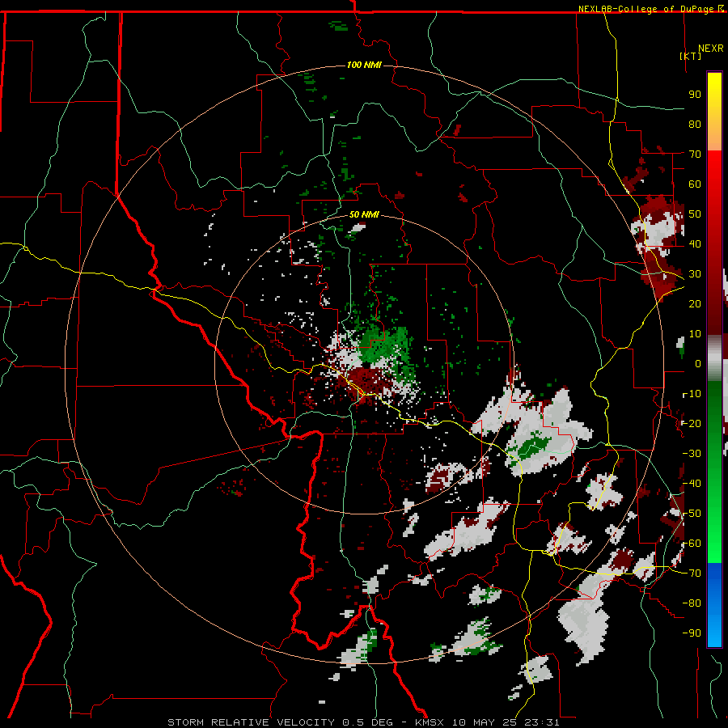Click the 10 MAY 25 date text
The width and height of the screenshot is (728, 728).
pyautogui.click(x=485, y=722)
